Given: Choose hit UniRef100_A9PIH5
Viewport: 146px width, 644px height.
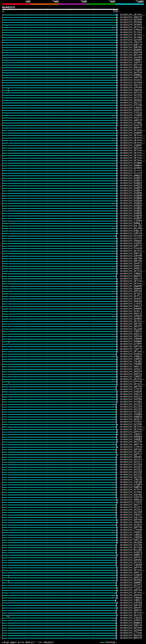Looking at the screenshot, I should [131, 77].
